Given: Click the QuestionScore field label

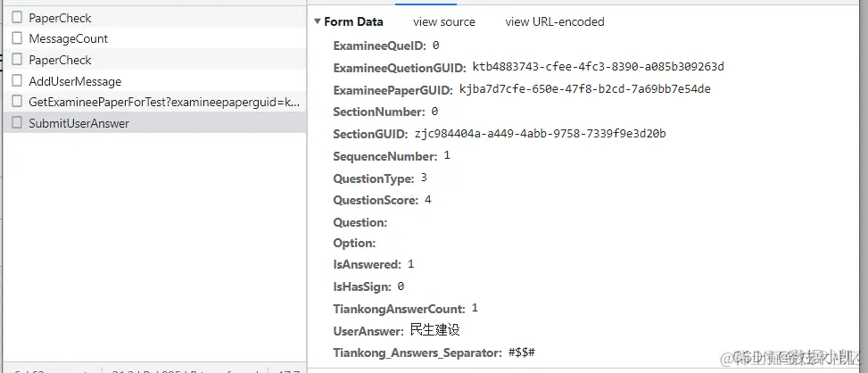Looking at the screenshot, I should (x=376, y=201).
